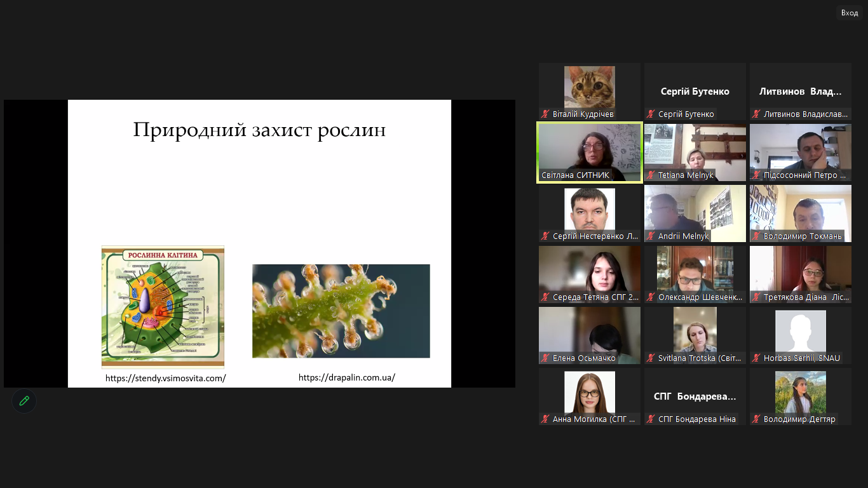Click the green pencil annotate icon
868x488 pixels.
point(24,401)
